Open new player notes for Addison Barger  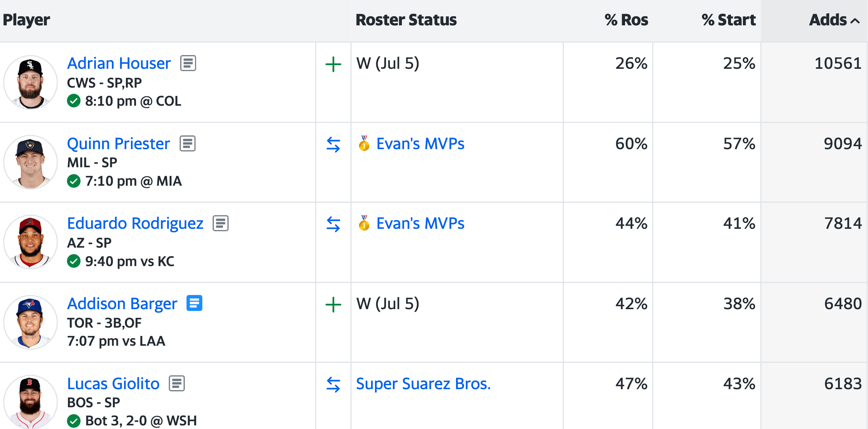194,303
